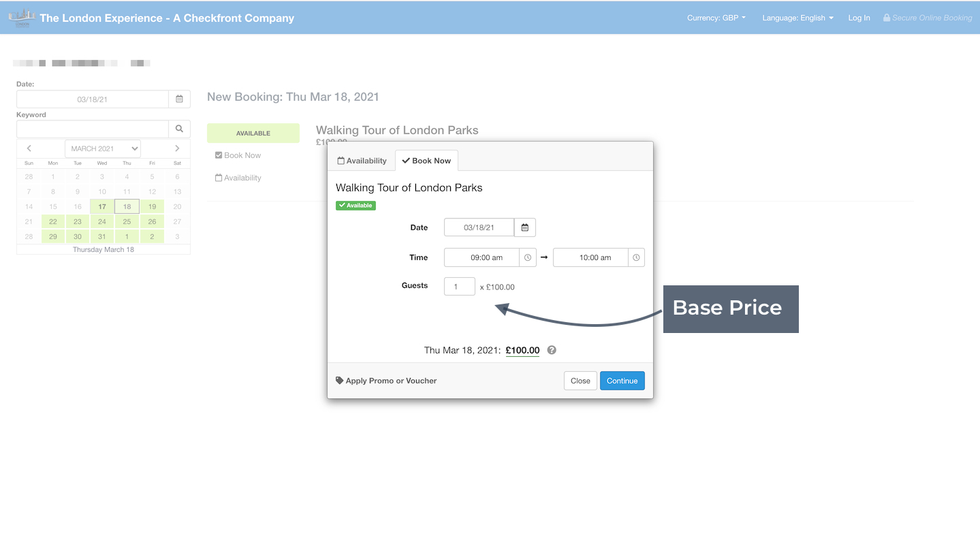The width and height of the screenshot is (980, 538).
Task: Click the Guests quantity field
Action: pos(460,287)
